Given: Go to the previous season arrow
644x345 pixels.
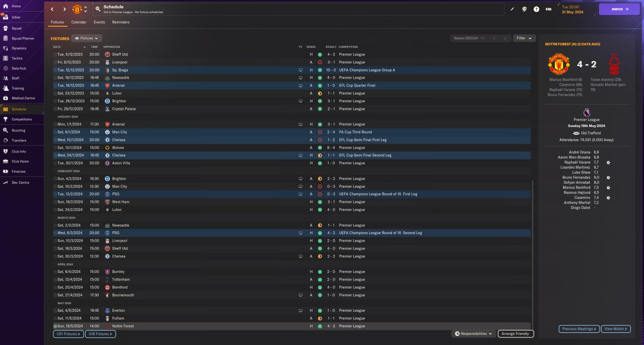Looking at the screenshot, I should pyautogui.click(x=494, y=38).
